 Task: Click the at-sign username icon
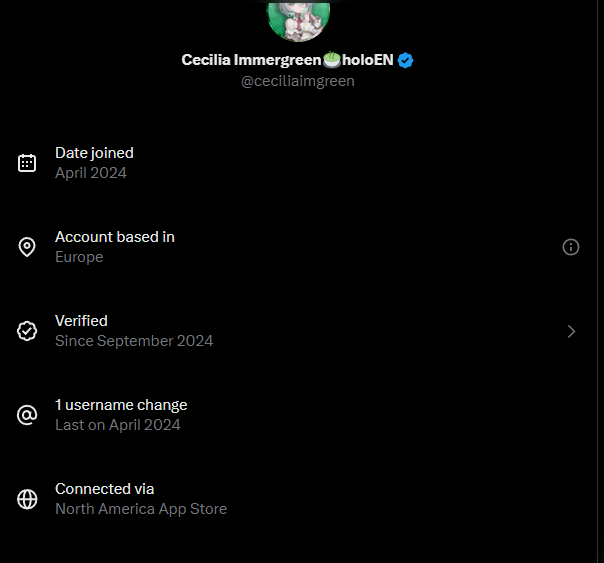click(x=27, y=415)
